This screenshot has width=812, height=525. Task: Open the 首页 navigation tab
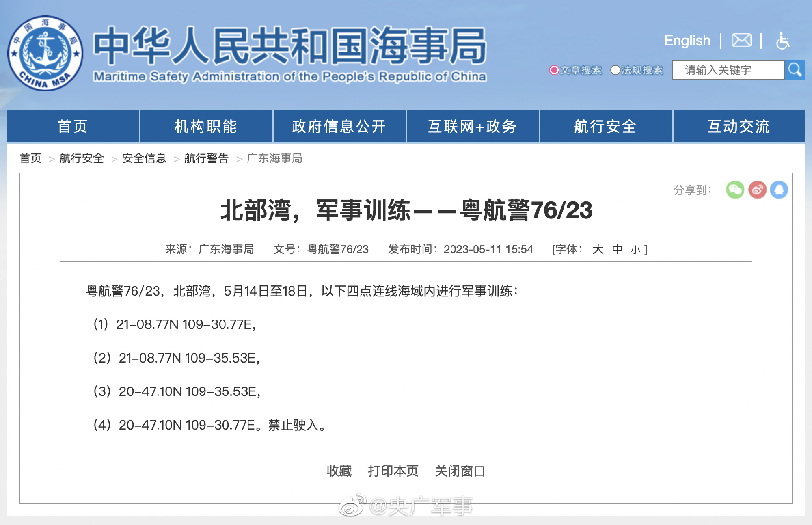point(73,126)
